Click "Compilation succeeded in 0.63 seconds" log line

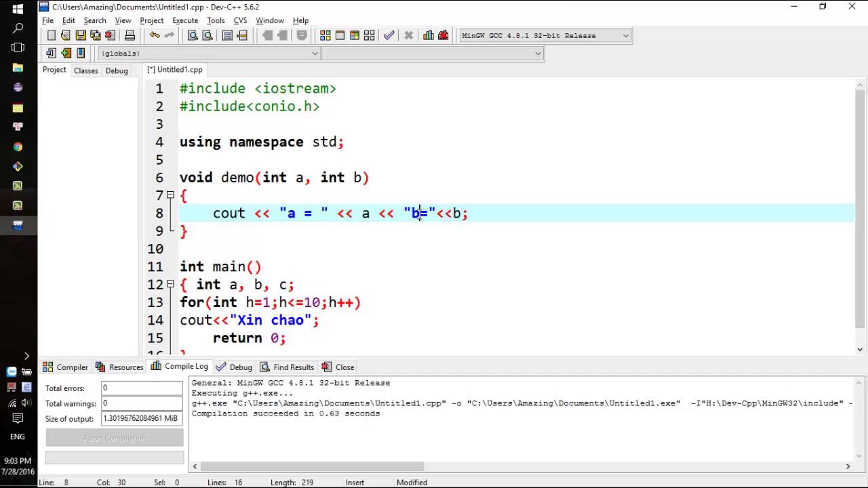(x=285, y=413)
